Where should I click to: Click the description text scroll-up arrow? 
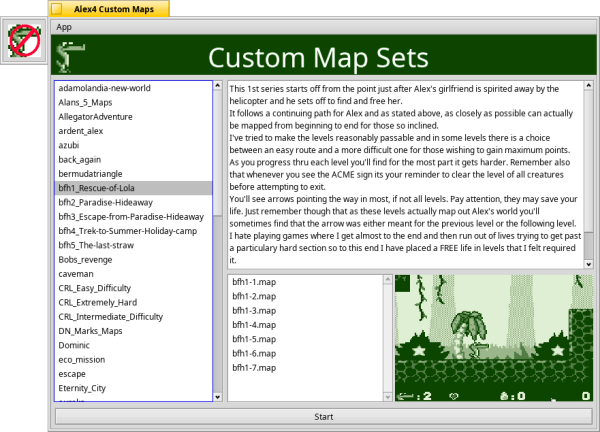pos(587,87)
